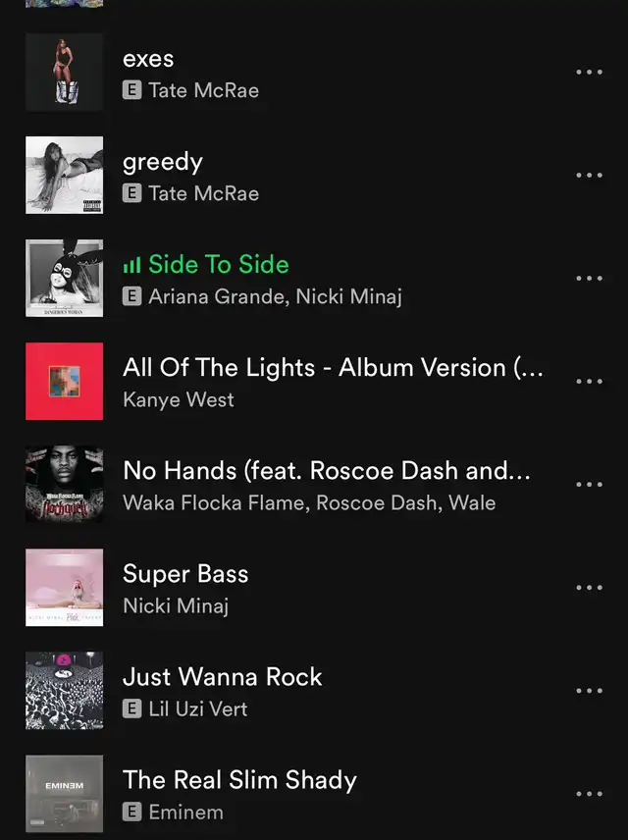Open more options for greedy
The image size is (628, 840).
tap(589, 176)
